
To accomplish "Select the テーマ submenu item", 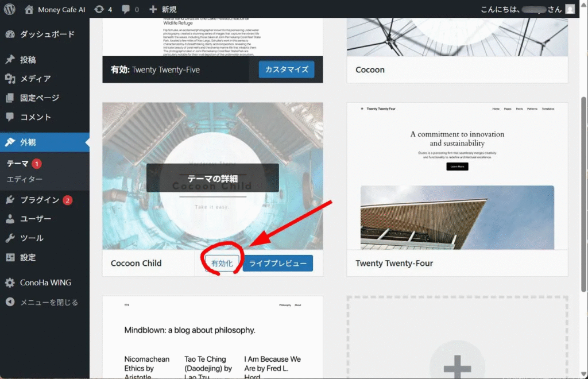I will pos(18,164).
